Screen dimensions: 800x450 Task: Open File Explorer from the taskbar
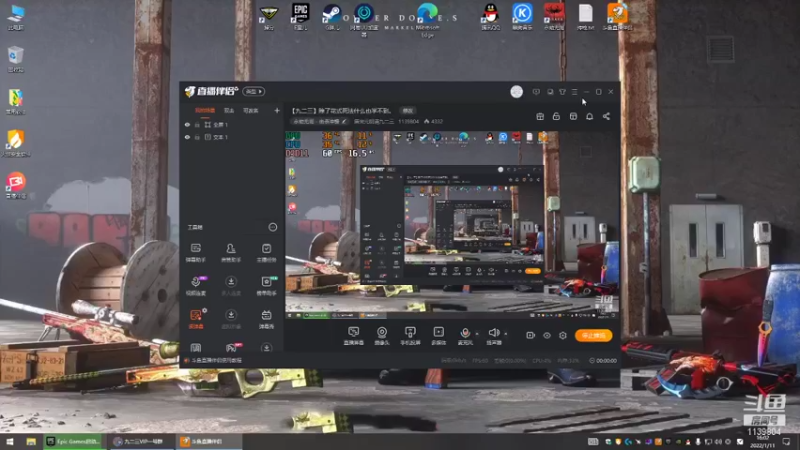tap(31, 441)
